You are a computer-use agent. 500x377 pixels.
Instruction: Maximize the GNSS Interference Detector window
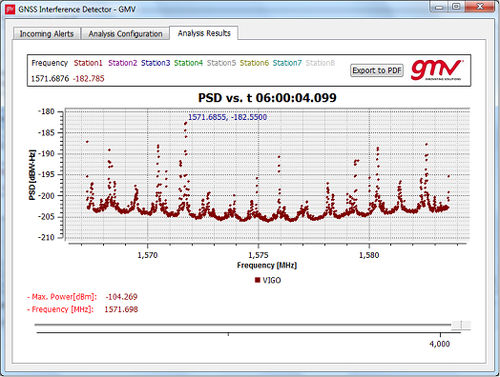(x=456, y=6)
